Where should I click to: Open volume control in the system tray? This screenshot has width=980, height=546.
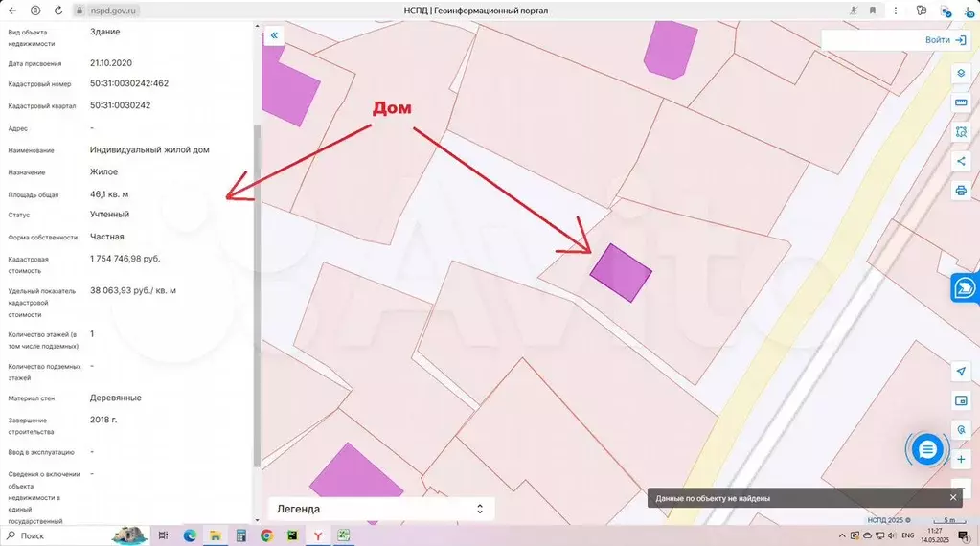click(x=892, y=536)
